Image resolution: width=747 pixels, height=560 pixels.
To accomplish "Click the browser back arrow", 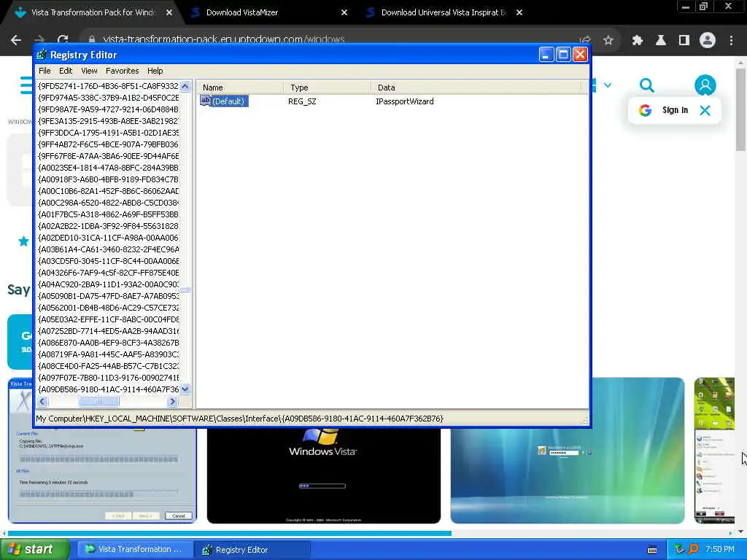I will [16, 40].
